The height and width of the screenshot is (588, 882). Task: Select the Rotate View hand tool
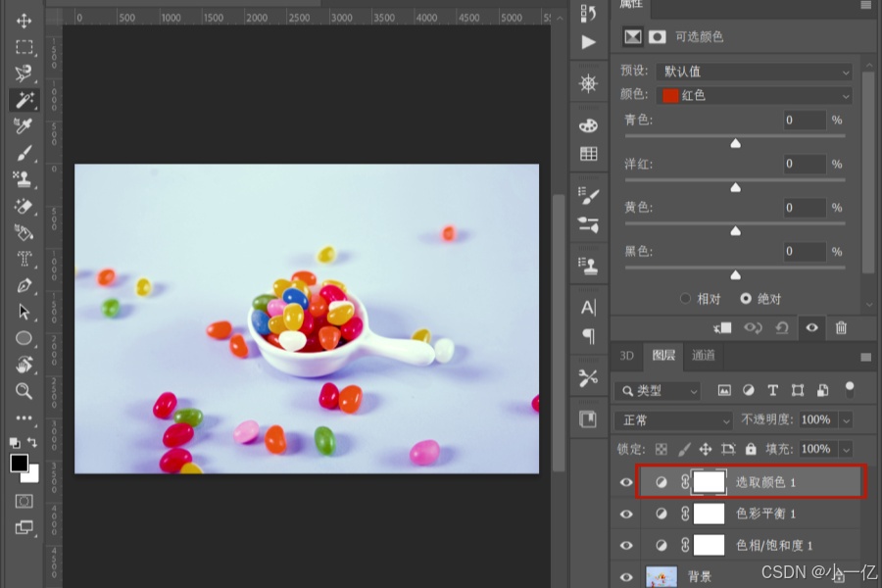point(24,365)
